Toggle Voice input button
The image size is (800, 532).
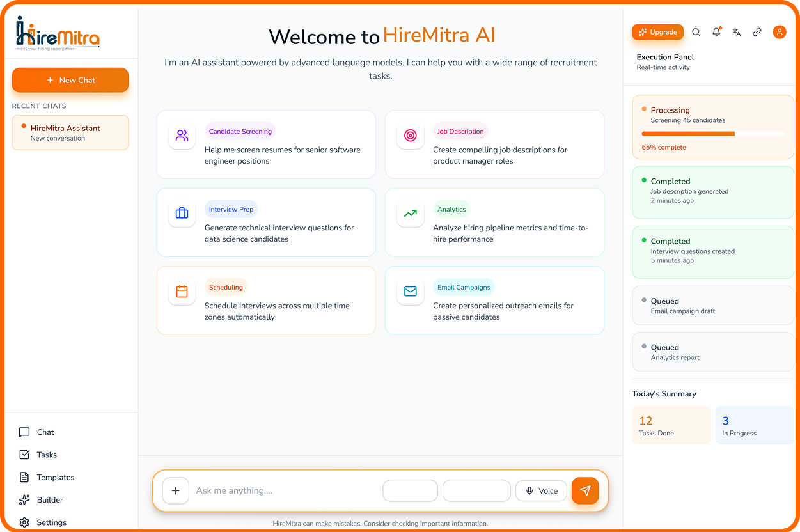tap(541, 490)
